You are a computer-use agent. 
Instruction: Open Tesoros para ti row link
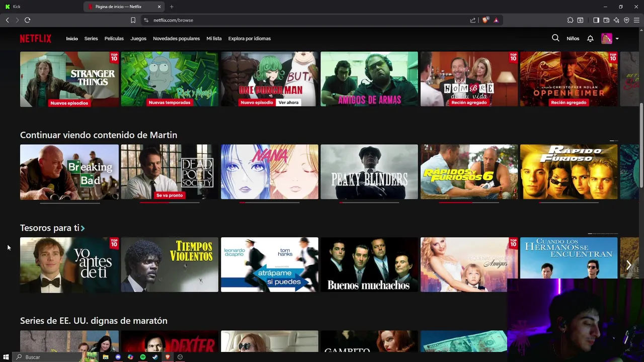[52, 228]
